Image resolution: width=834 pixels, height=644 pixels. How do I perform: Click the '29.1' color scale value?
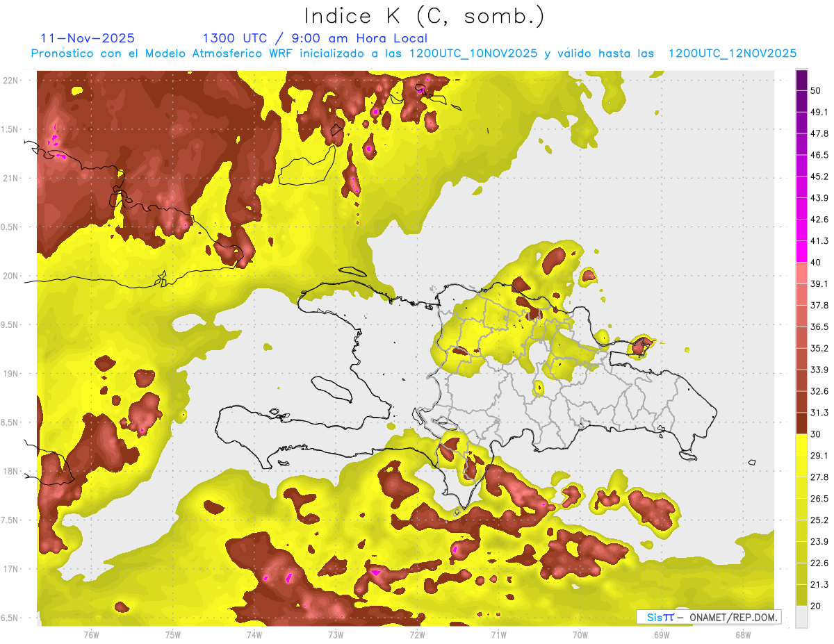click(x=819, y=456)
